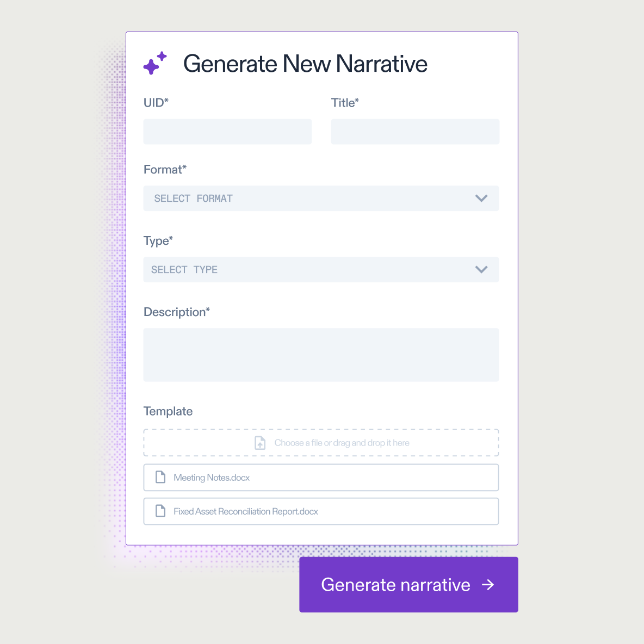644x644 pixels.
Task: Click the UID input field
Action: click(x=227, y=131)
